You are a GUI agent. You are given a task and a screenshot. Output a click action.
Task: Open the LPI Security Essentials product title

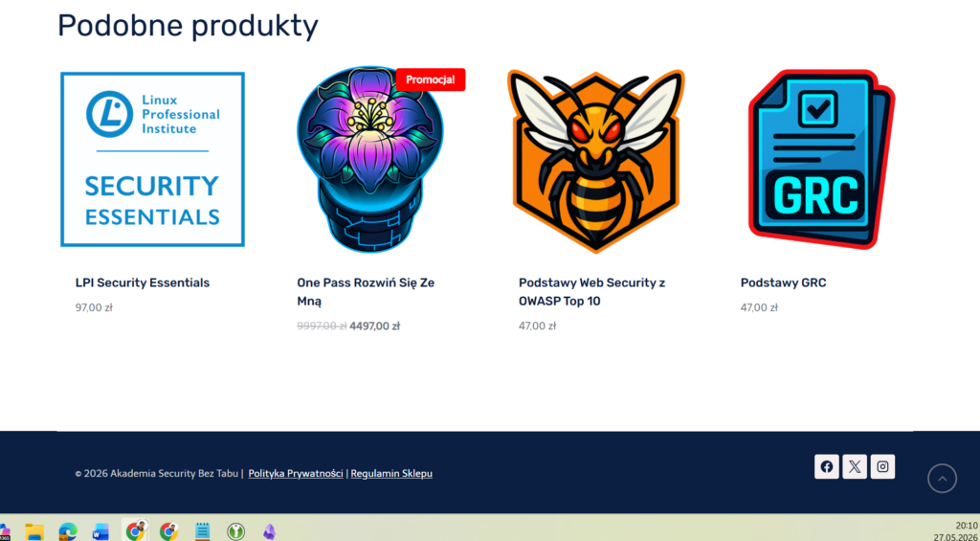(143, 282)
